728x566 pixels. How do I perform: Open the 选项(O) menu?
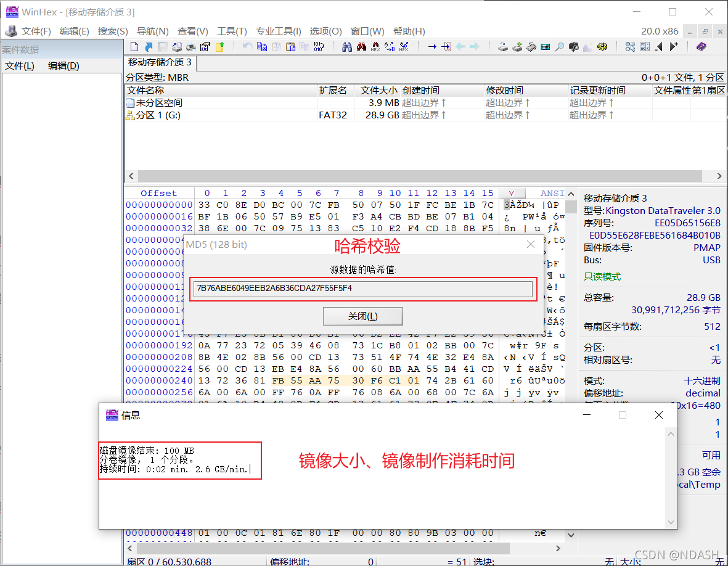[326, 31]
